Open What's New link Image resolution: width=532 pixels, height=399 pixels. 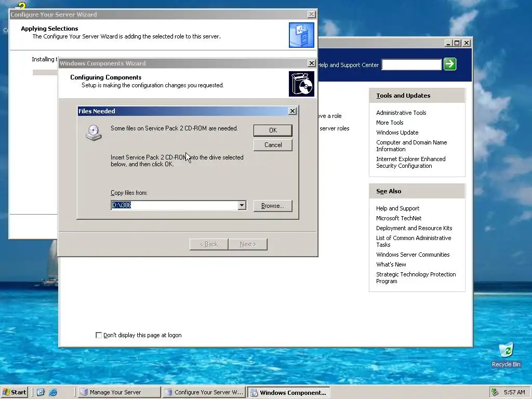point(391,264)
